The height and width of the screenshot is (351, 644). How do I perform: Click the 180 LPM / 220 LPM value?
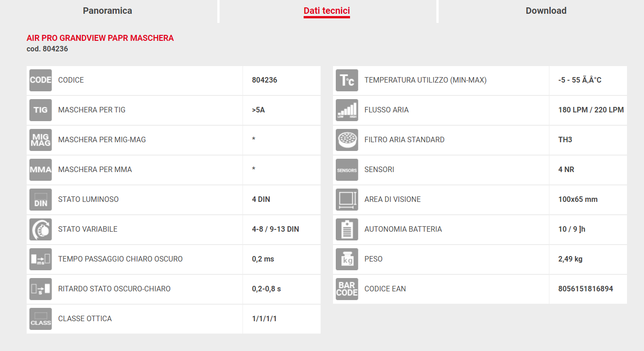pos(591,110)
